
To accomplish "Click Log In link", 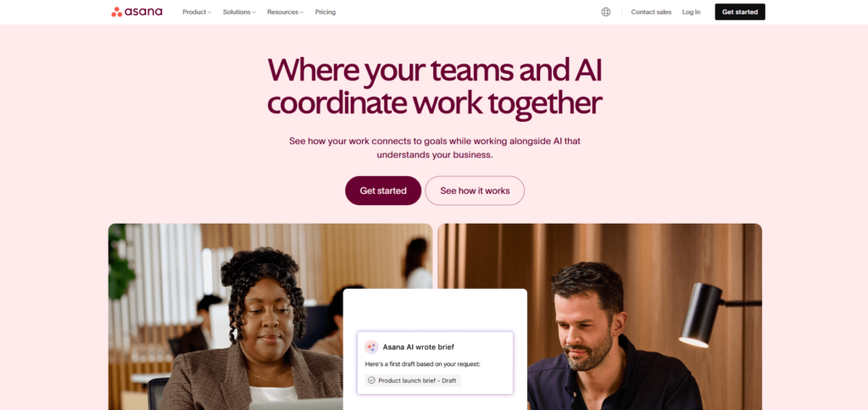I will pos(691,12).
